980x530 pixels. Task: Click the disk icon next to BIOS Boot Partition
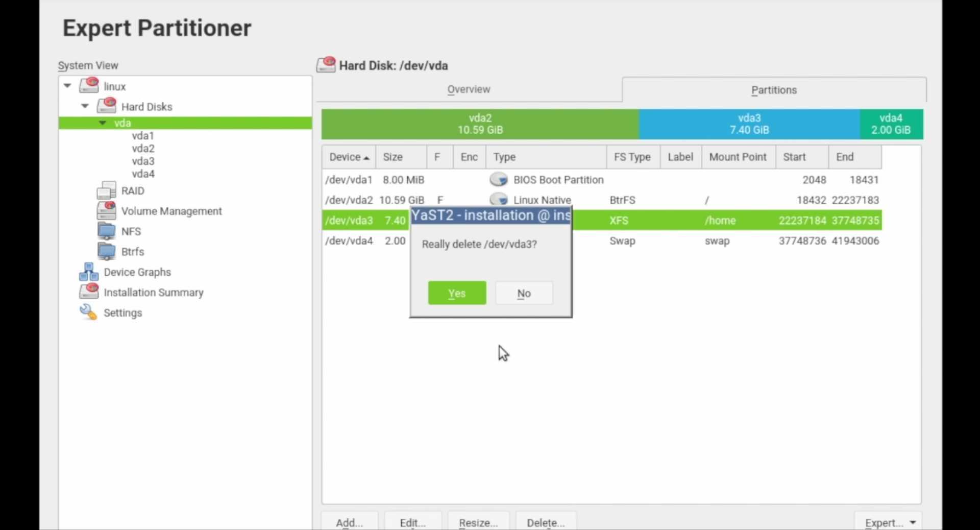pos(499,179)
